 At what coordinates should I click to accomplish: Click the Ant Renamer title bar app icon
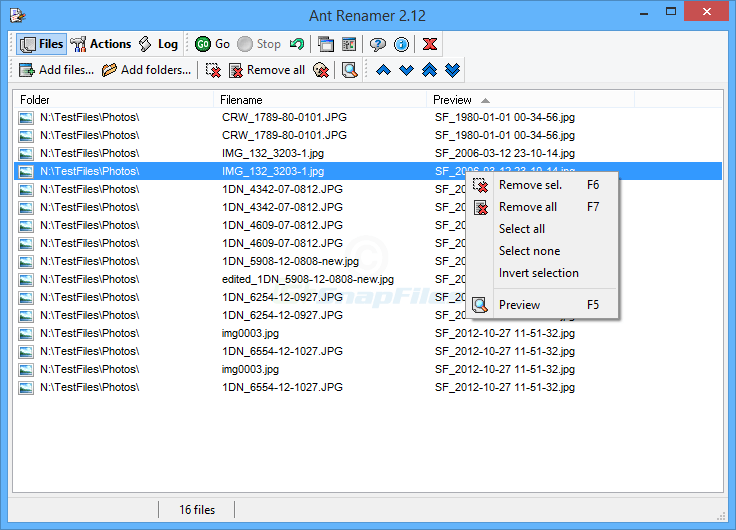click(17, 15)
